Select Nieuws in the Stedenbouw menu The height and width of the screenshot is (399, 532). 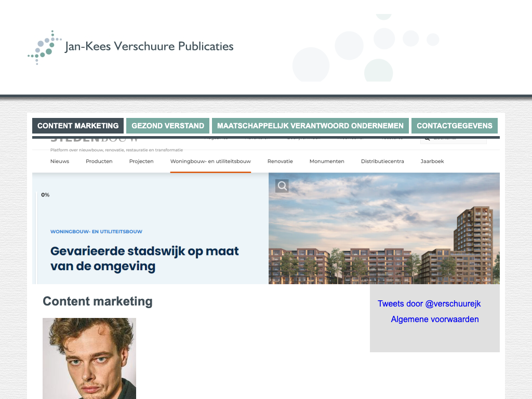click(60, 162)
